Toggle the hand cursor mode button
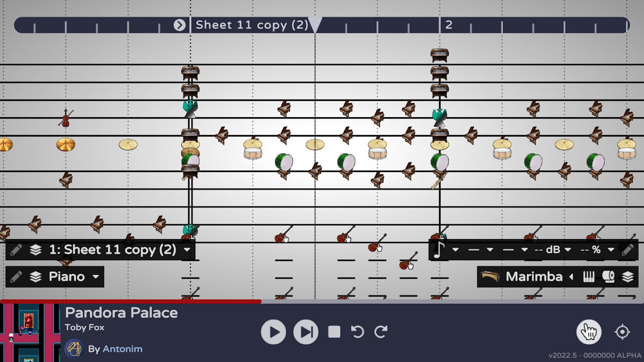Image resolution: width=644 pixels, height=362 pixels. click(x=589, y=332)
